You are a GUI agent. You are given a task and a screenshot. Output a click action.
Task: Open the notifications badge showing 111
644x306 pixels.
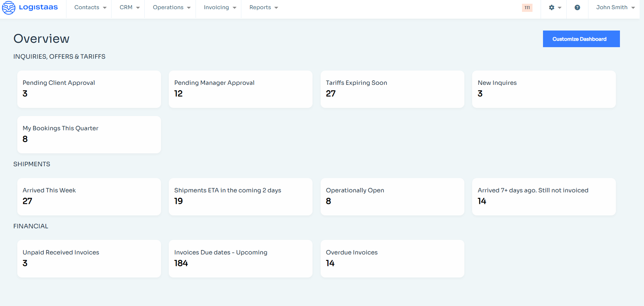527,8
